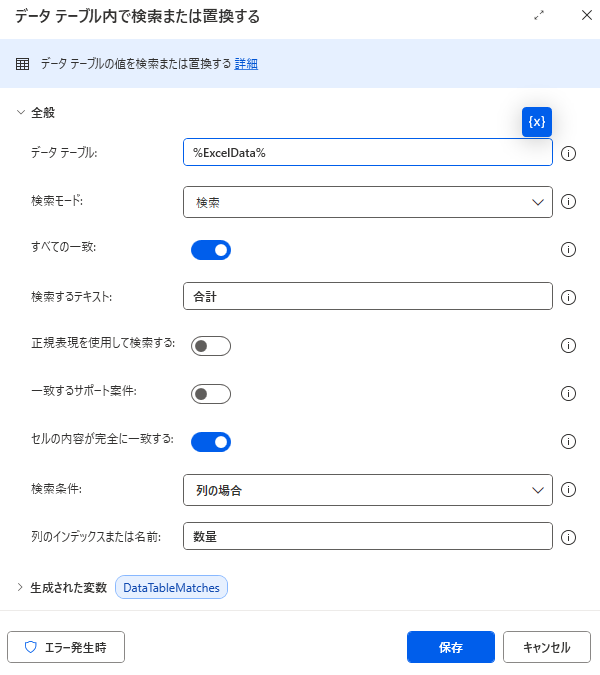The image size is (600, 675).
Task: Click info icon for 一致するサポート案件
Action: click(x=569, y=394)
